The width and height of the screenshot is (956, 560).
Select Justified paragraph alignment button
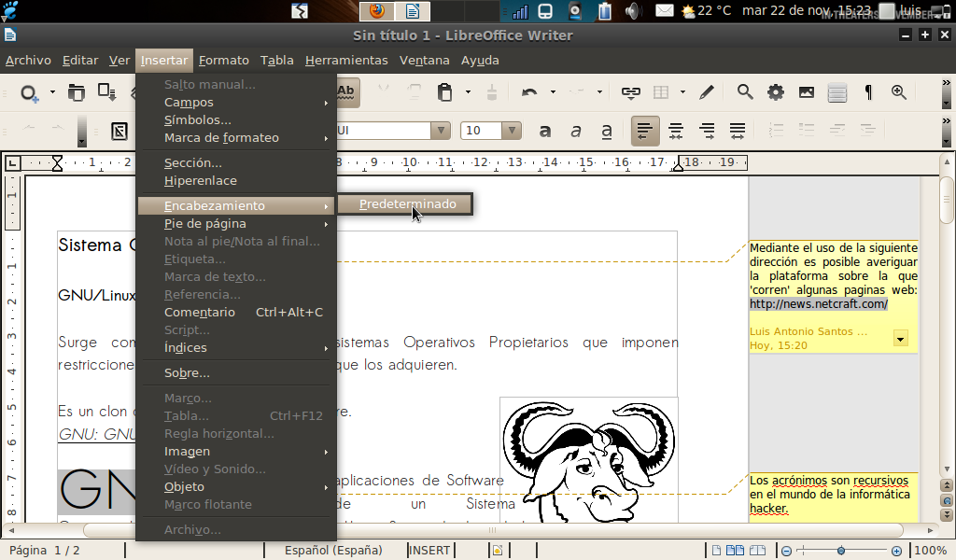click(738, 131)
